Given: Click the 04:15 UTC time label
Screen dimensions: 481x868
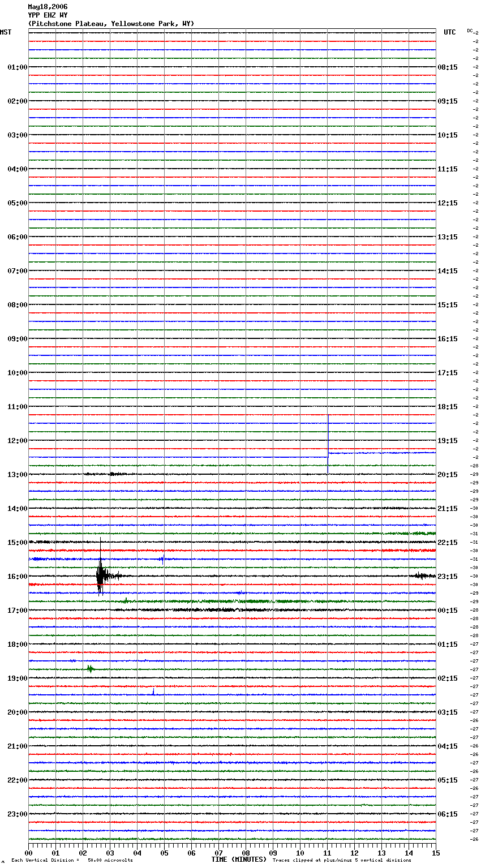Looking at the screenshot, I should point(448,746).
